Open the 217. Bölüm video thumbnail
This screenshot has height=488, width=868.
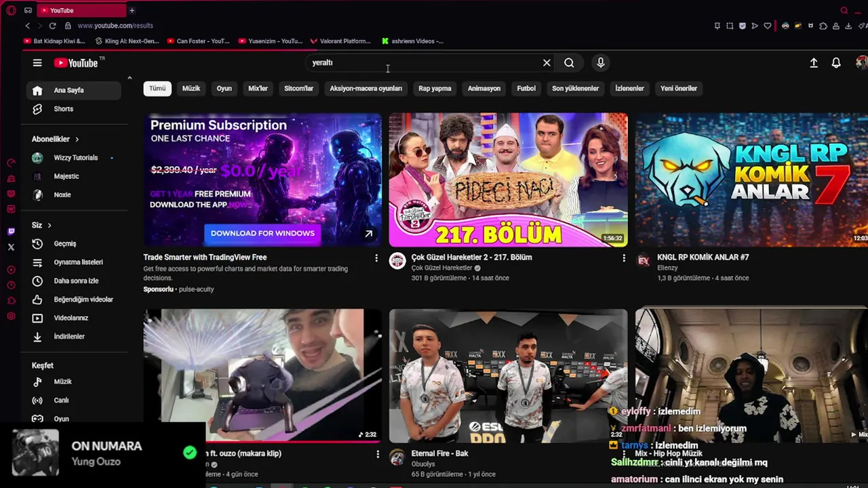(509, 180)
